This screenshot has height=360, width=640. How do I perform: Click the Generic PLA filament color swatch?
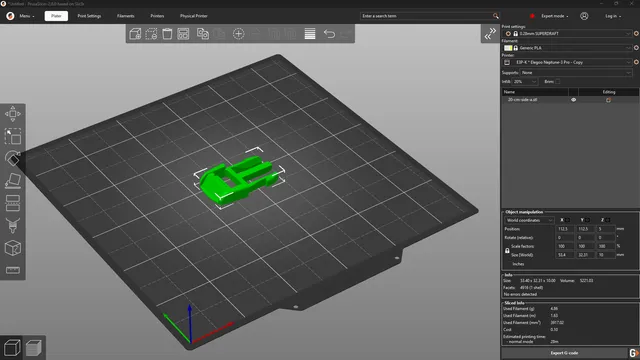(x=508, y=48)
